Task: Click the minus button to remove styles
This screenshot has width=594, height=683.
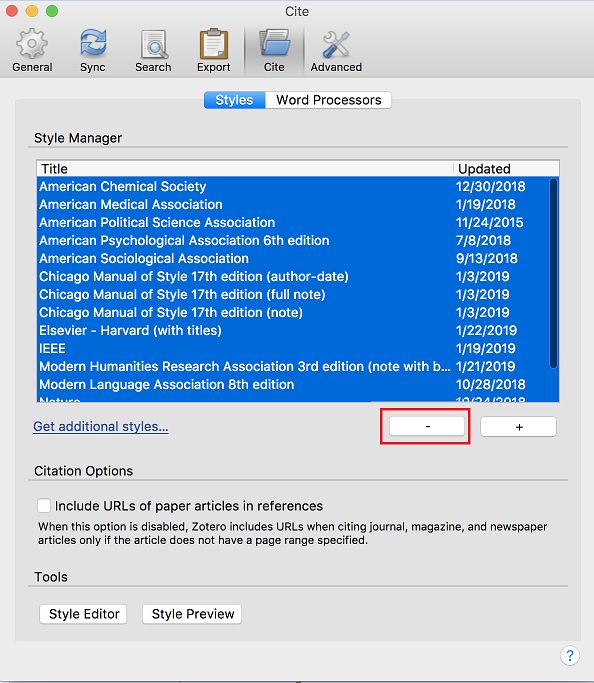Action: point(427,426)
